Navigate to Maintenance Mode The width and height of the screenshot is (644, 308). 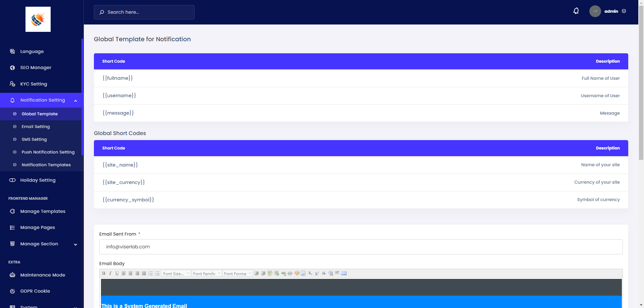[x=43, y=275]
